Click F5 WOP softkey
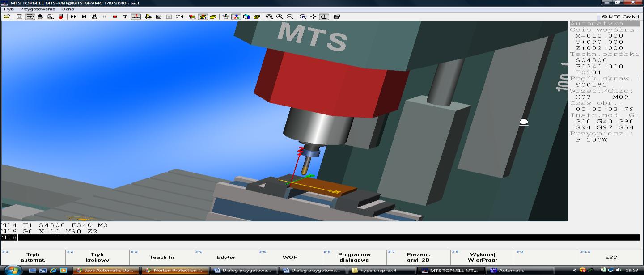 pyautogui.click(x=290, y=257)
